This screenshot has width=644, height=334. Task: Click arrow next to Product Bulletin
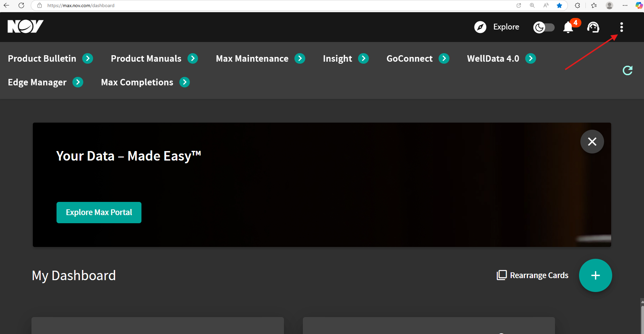[x=88, y=59]
